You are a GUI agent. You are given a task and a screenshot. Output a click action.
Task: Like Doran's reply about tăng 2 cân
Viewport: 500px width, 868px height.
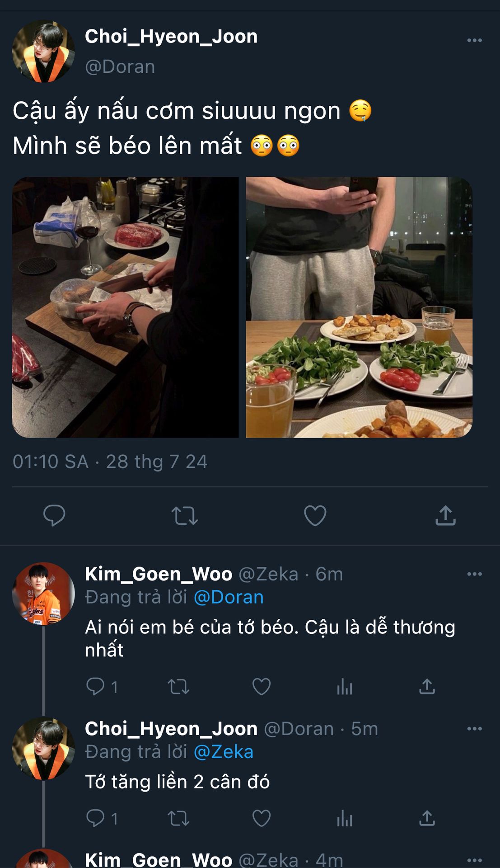click(x=261, y=818)
